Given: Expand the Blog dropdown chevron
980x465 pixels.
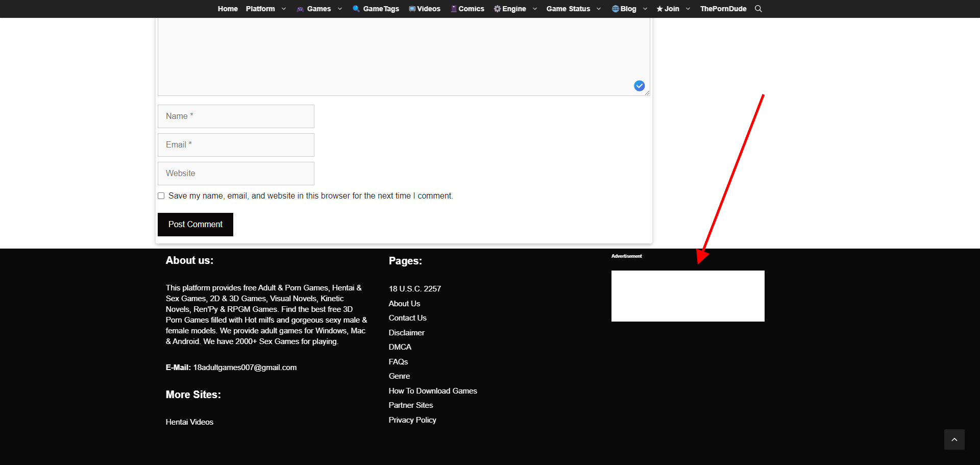Looking at the screenshot, I should pos(645,9).
